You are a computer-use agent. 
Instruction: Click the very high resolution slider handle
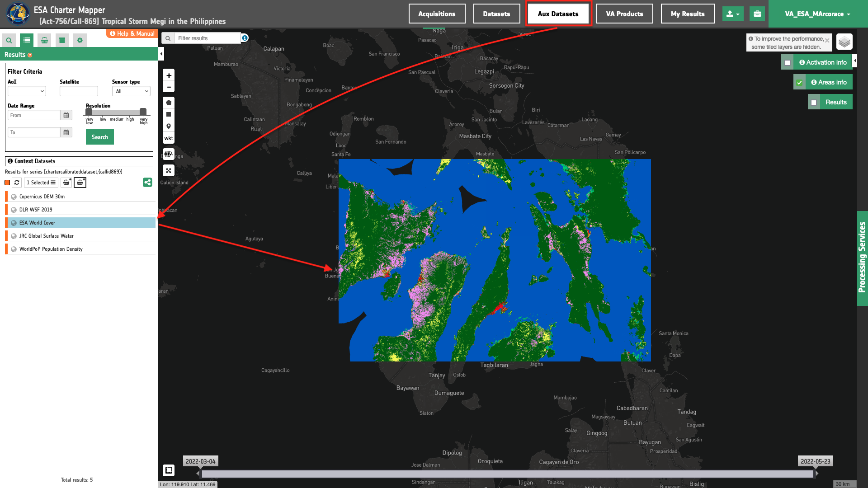tap(143, 112)
